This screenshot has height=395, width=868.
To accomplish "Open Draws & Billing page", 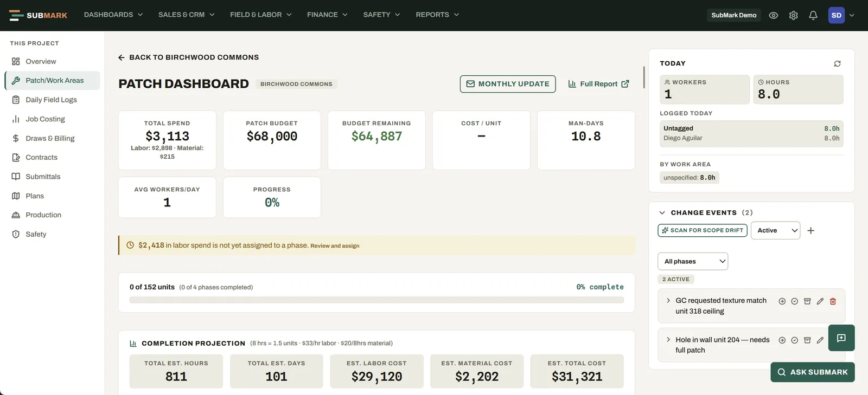I will 52,138.
